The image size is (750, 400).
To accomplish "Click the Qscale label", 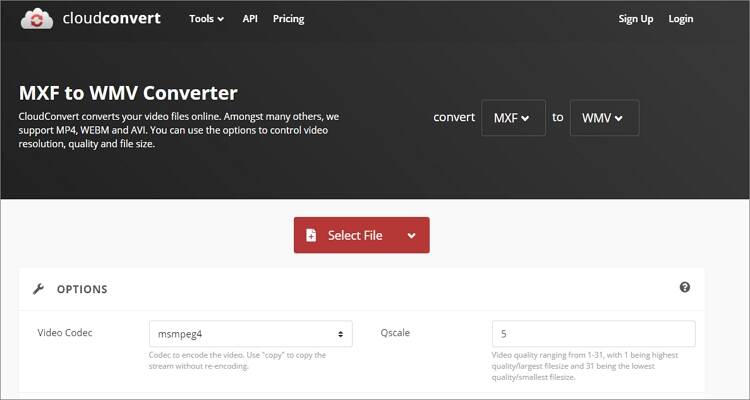I will pos(395,333).
